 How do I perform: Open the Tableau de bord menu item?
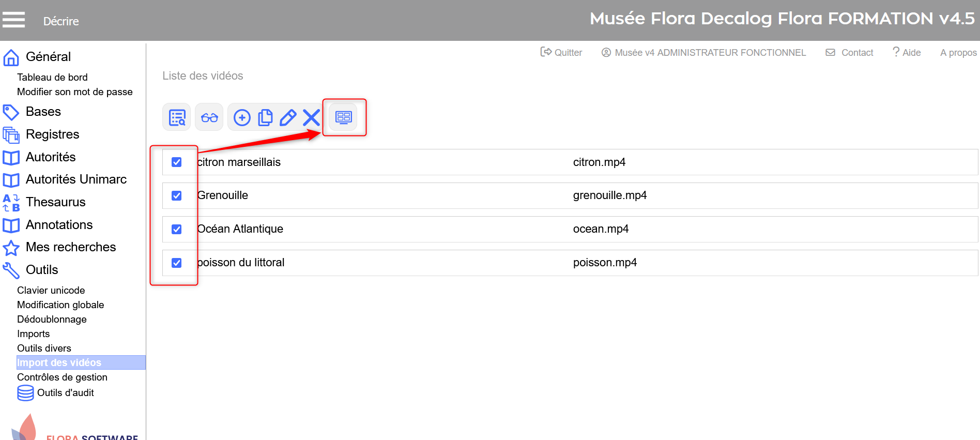click(x=52, y=77)
